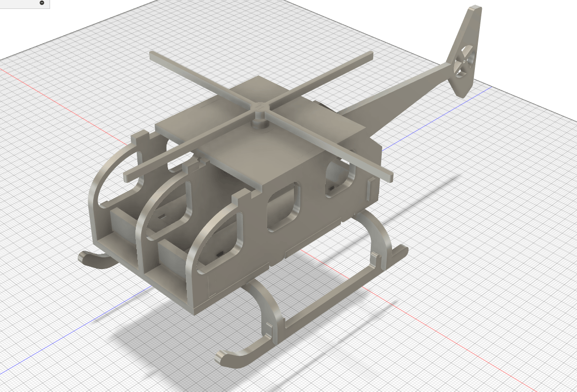Click the circular tail rotor in the fin
Image resolution: width=577 pixels, height=392 pixels.
(x=464, y=62)
